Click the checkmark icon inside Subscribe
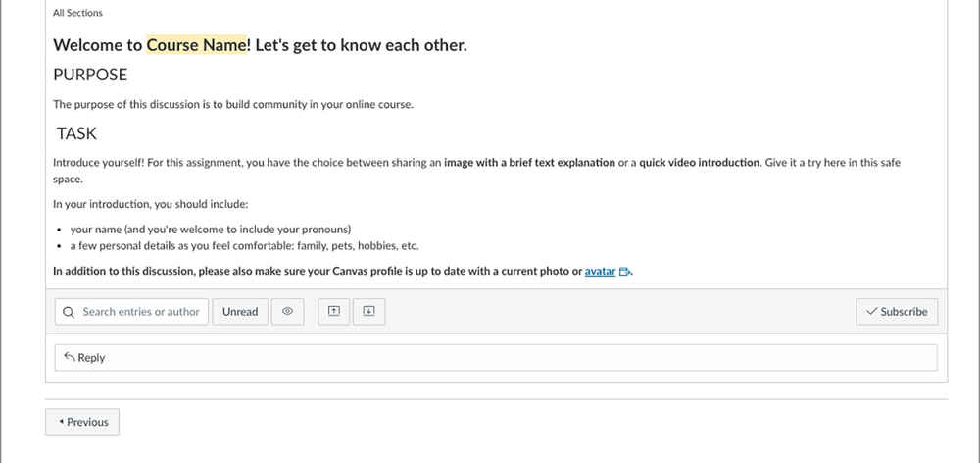Viewport: 980px width, 463px height. (x=871, y=312)
